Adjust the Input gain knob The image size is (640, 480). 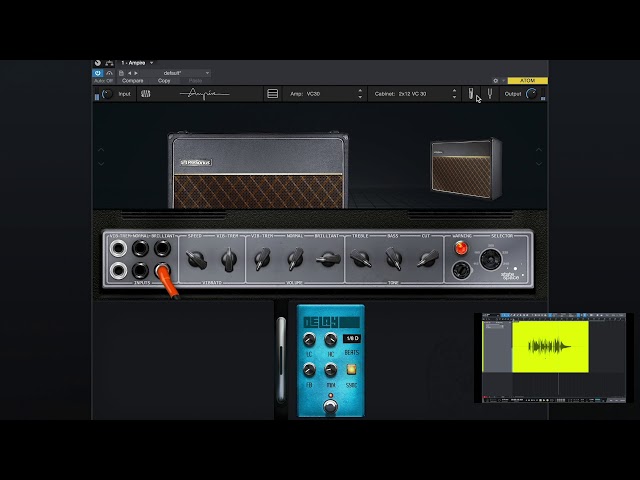click(x=107, y=94)
